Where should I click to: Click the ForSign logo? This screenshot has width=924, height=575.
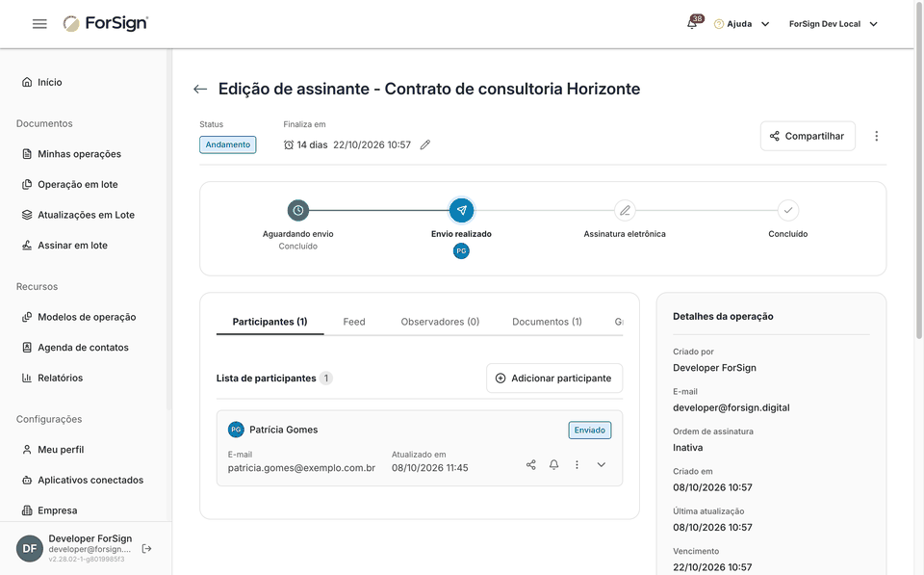pyautogui.click(x=106, y=23)
